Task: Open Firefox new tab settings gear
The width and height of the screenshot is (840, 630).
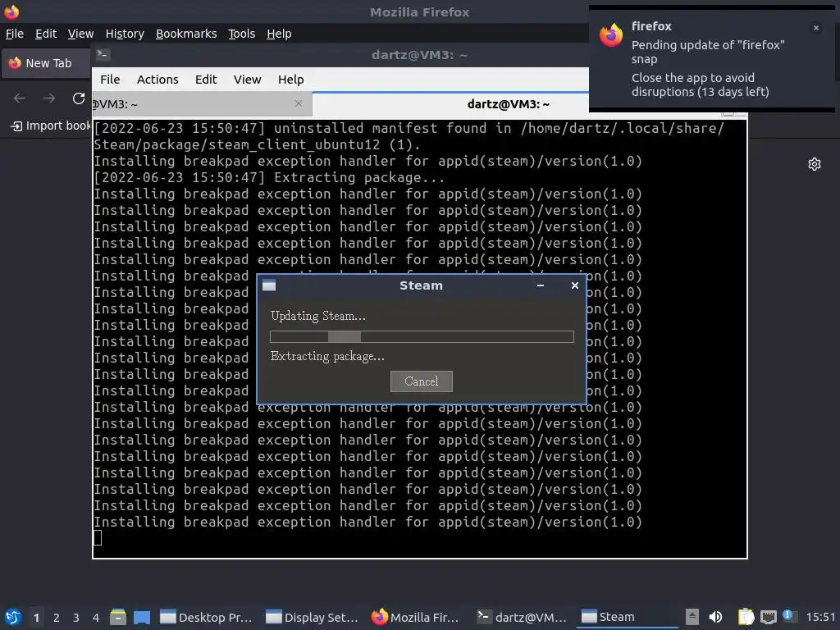Action: (x=815, y=164)
